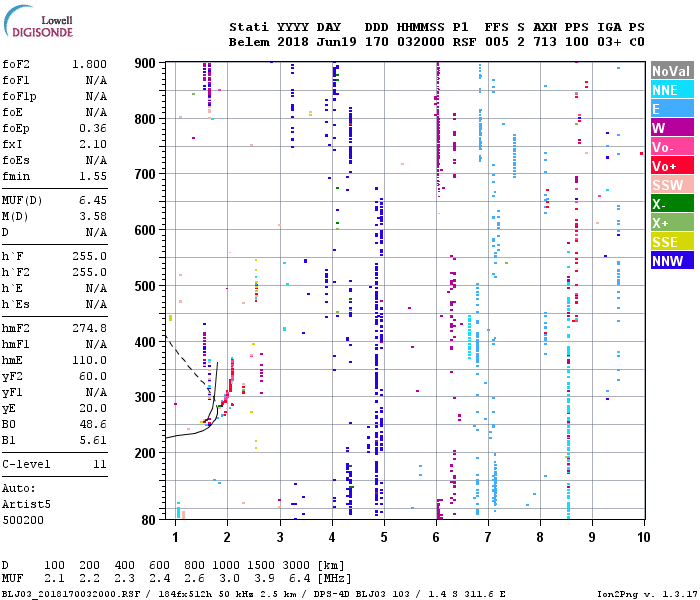Click the Ion2Png version text
The image size is (700, 600).
648,594
